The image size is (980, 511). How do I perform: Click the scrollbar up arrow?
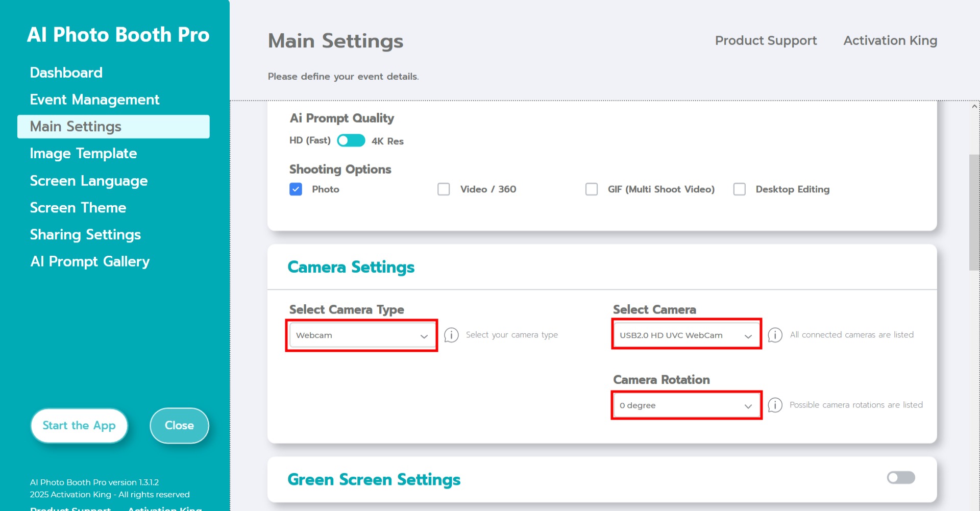974,107
